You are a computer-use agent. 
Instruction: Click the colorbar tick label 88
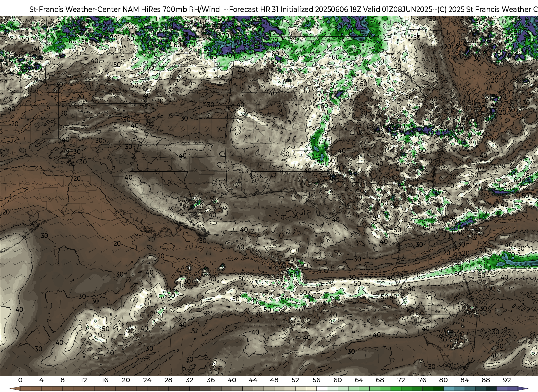[x=486, y=380]
